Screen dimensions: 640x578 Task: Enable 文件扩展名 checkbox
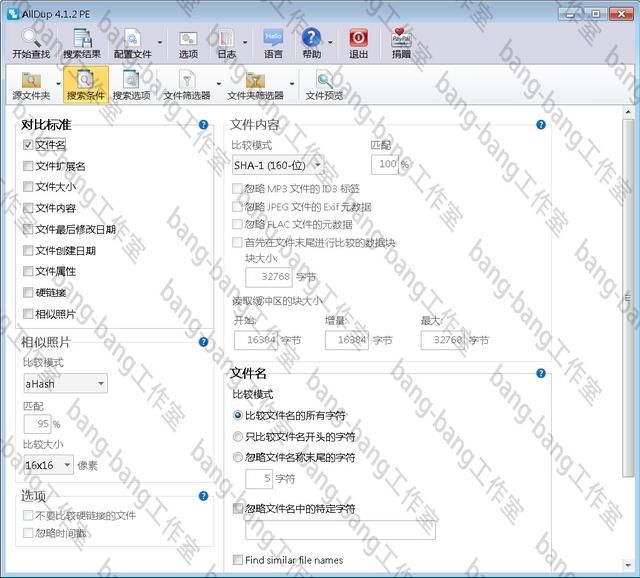point(28,166)
